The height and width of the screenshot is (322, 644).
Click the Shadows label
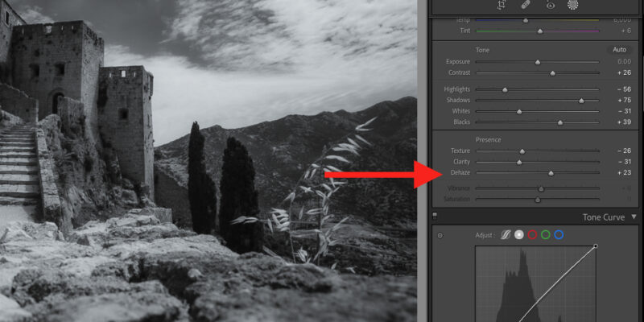(458, 100)
